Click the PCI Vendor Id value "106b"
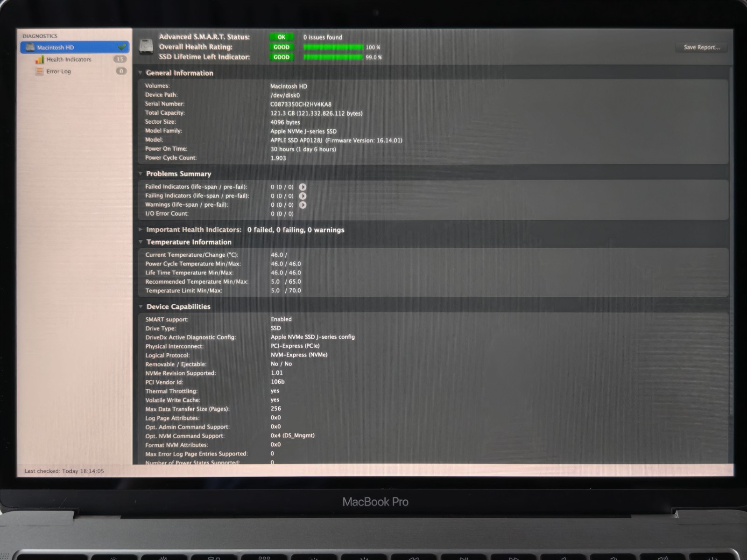This screenshot has width=747, height=560. click(x=278, y=382)
